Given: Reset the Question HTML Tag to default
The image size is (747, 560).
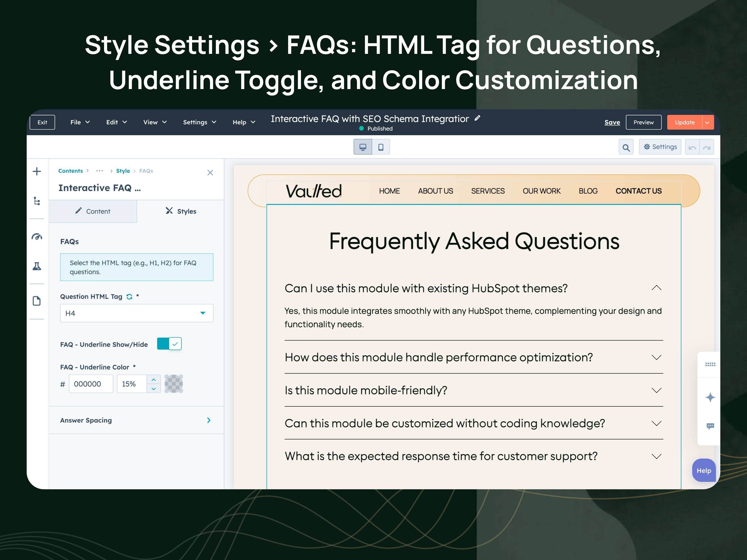Looking at the screenshot, I should point(129,296).
